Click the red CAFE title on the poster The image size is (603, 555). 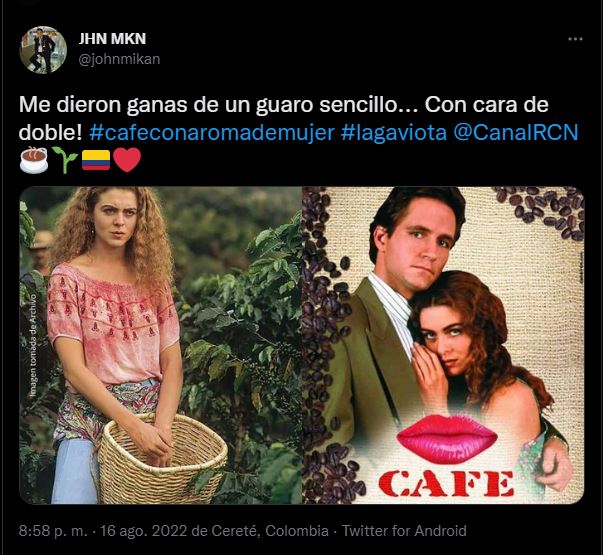446,483
